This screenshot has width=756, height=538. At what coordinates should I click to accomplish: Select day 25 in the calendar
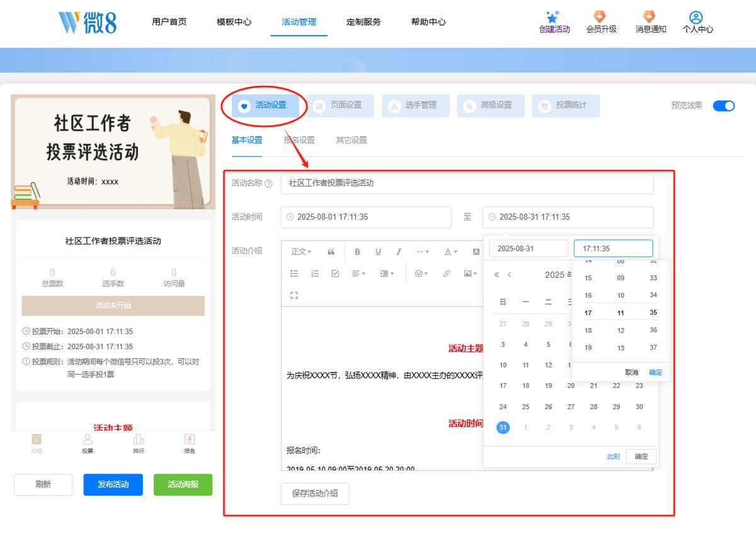[525, 407]
